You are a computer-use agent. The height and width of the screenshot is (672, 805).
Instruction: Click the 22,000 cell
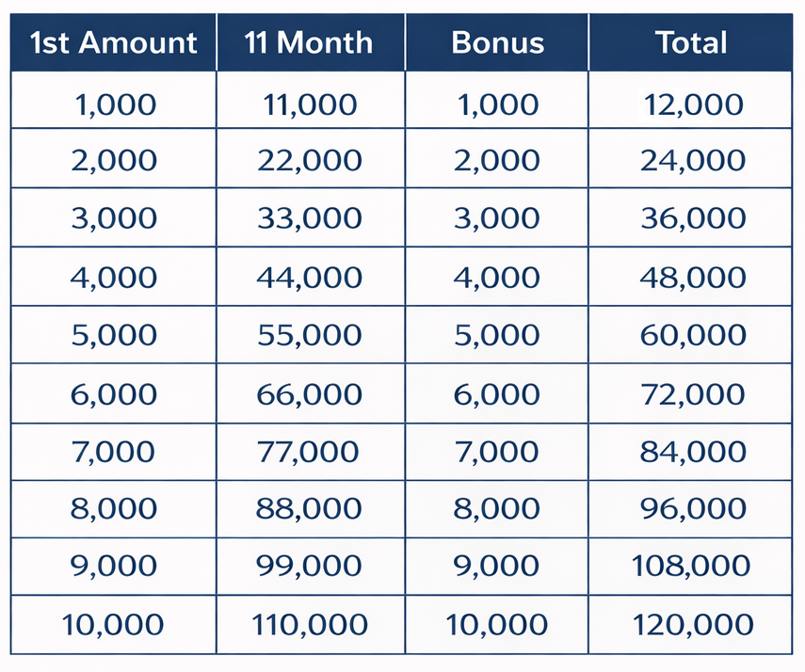pos(310,161)
